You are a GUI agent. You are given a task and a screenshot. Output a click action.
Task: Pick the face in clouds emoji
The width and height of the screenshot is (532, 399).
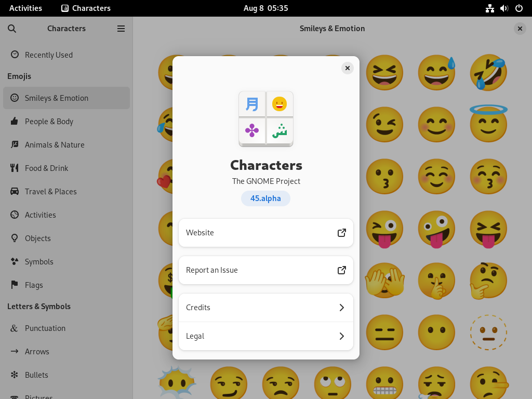(x=177, y=382)
